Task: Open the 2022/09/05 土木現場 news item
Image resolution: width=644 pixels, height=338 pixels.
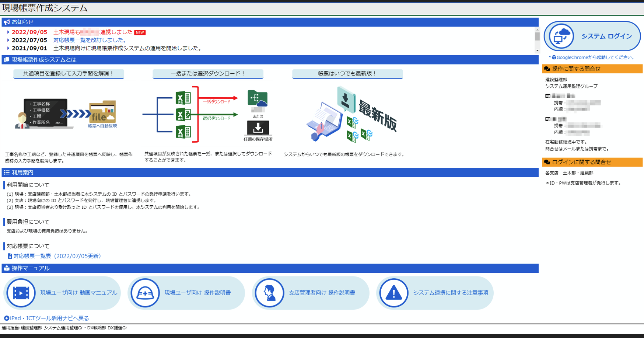Action: tap(93, 32)
